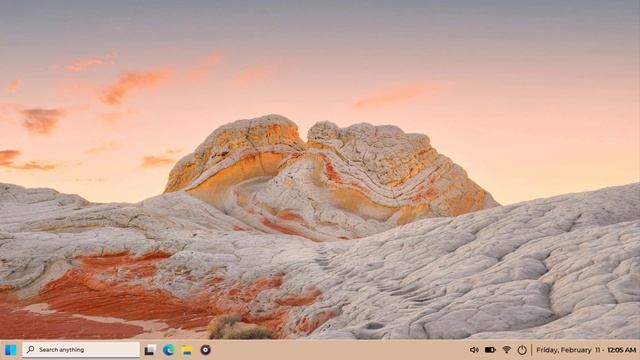Click the 'Search anything' search box
640x360 pixels.
coord(81,350)
